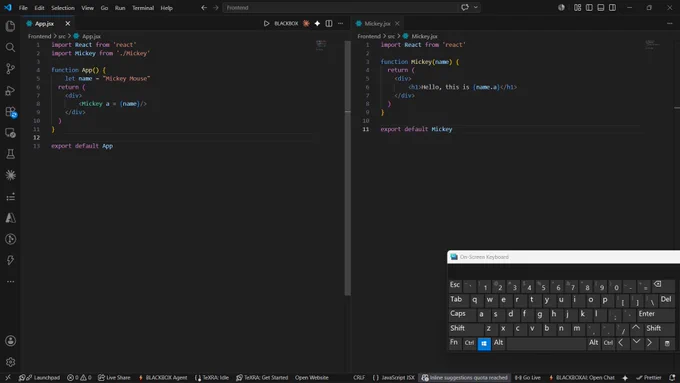680x383 pixels.
Task: Run App.jsx with the play icon
Action: tap(266, 23)
